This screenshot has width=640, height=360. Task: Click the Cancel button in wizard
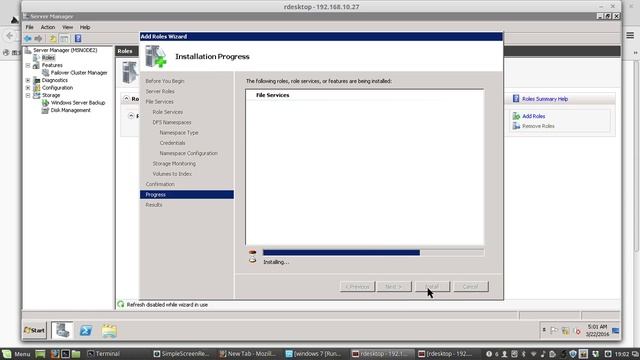pos(470,287)
